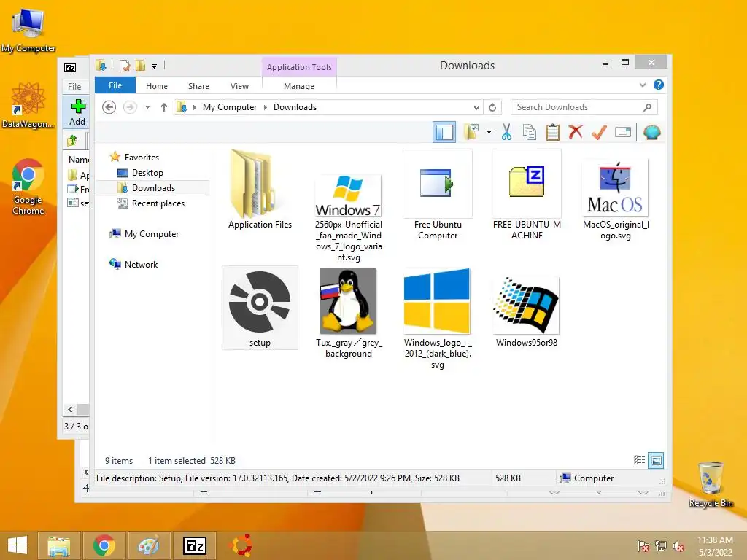The image size is (747, 560).
Task: Click the orange checkmark Properties icon
Action: (x=599, y=132)
